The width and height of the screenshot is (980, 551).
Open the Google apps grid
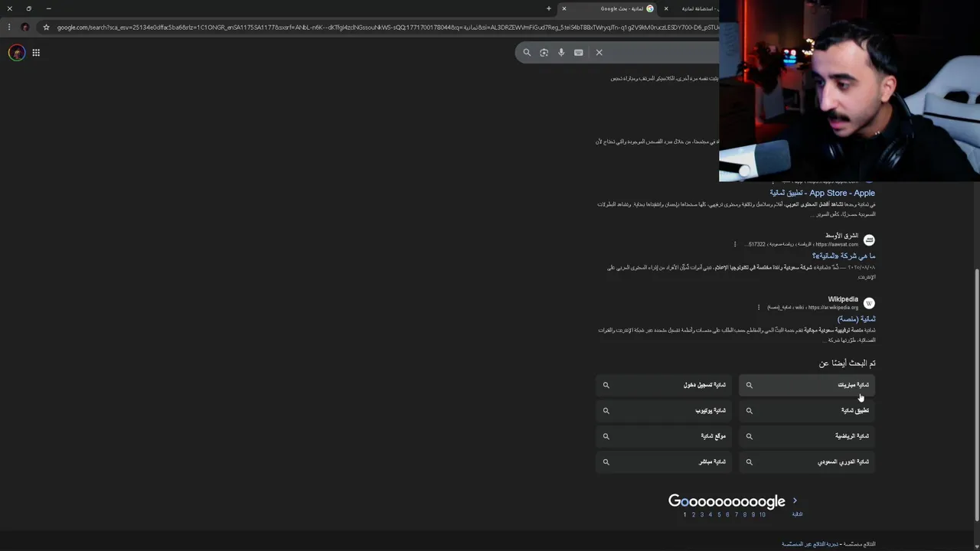click(36, 53)
